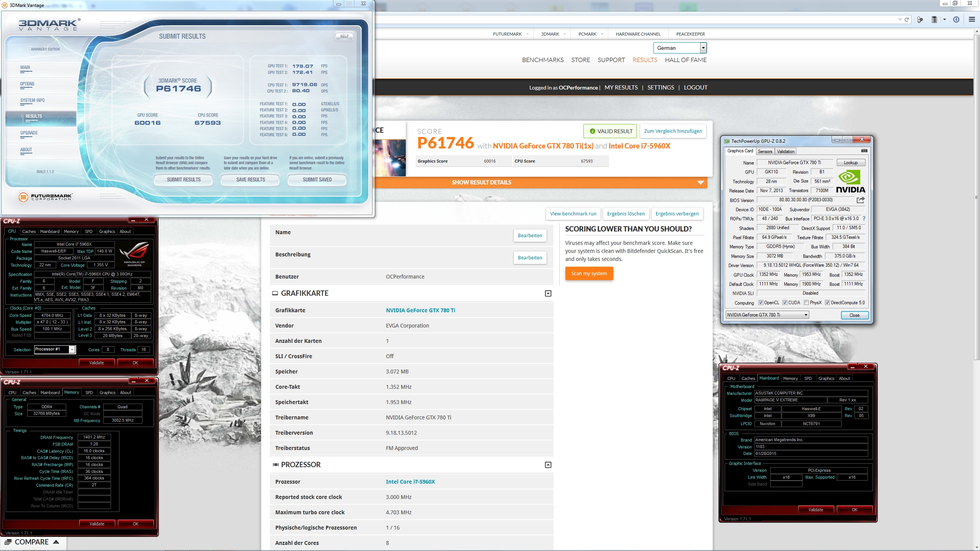Open the SPD tab in the CPU-Z Memory window
Screen dimensions: 980x551
coord(89,393)
